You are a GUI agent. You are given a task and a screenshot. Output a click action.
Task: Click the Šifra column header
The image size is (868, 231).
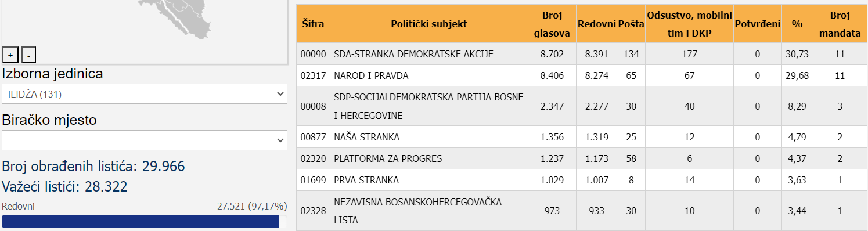tap(313, 24)
